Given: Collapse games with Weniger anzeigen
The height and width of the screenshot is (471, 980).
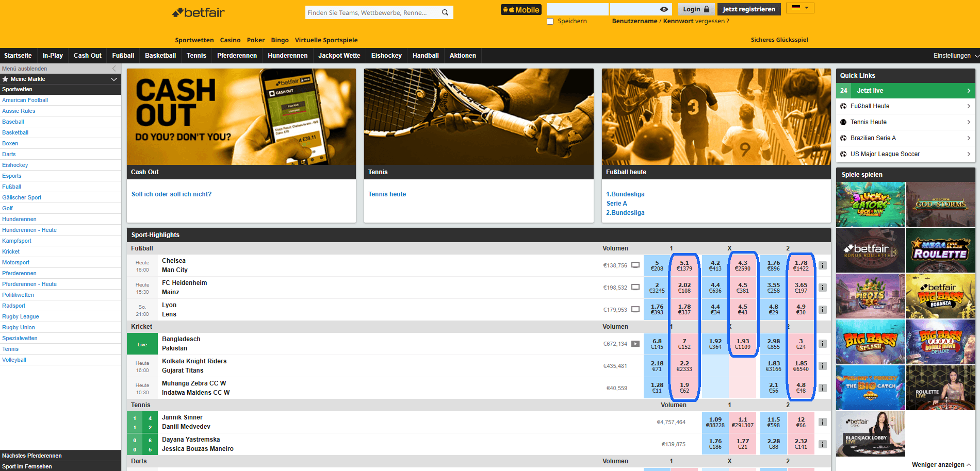Looking at the screenshot, I should point(941,465).
